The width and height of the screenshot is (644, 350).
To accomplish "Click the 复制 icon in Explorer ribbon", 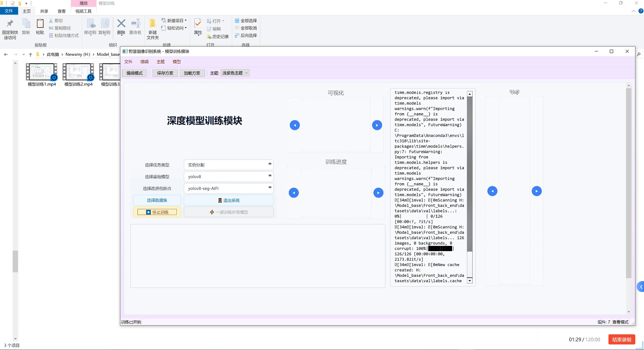I will click(x=26, y=24).
